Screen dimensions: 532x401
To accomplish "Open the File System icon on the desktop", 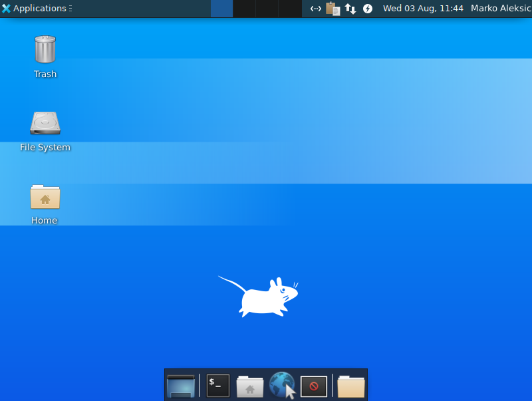I will (45, 123).
